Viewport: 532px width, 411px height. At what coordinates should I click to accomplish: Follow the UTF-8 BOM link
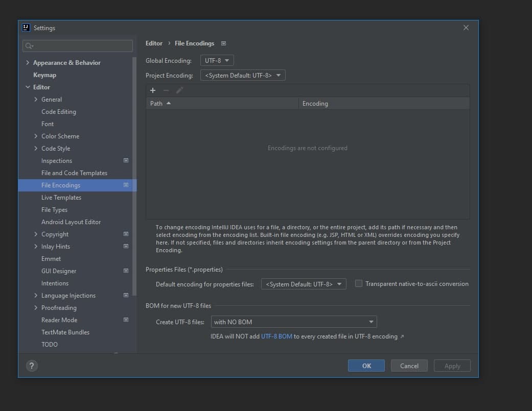(x=276, y=336)
